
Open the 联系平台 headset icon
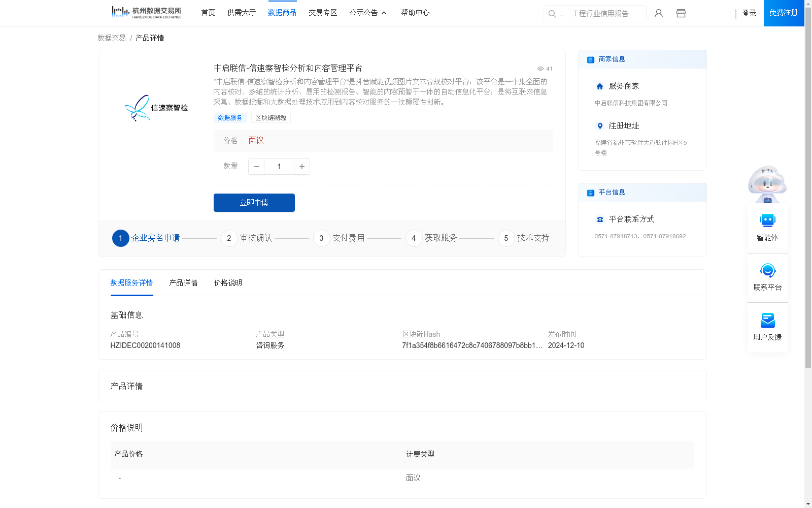click(767, 270)
